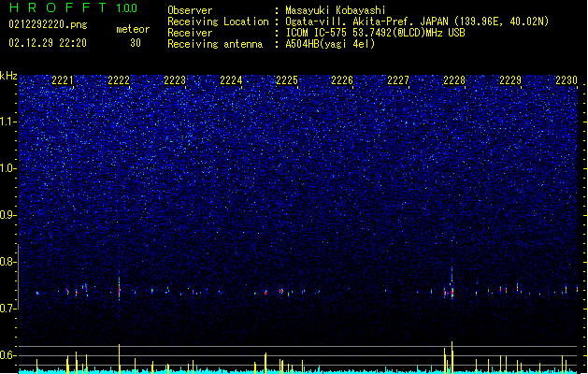Click the 2229 time marker
This screenshot has width=588, height=374.
510,79
